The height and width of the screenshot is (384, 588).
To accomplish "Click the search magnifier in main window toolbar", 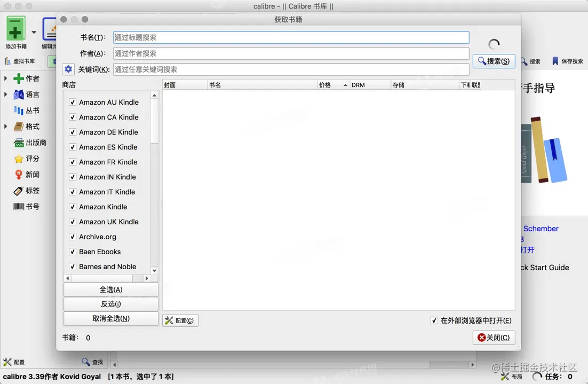I will 524,61.
